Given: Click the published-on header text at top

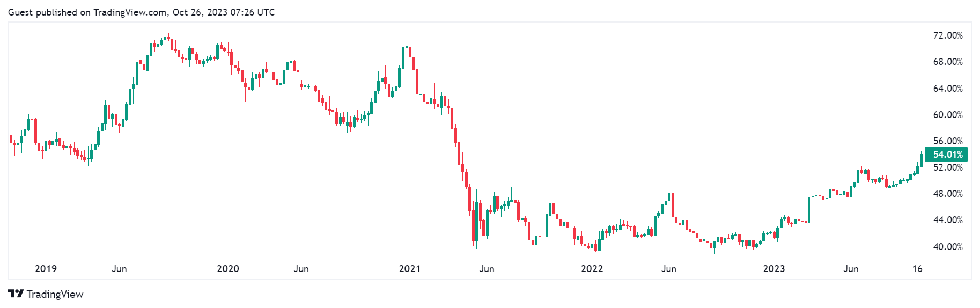Looking at the screenshot, I should [x=141, y=12].
